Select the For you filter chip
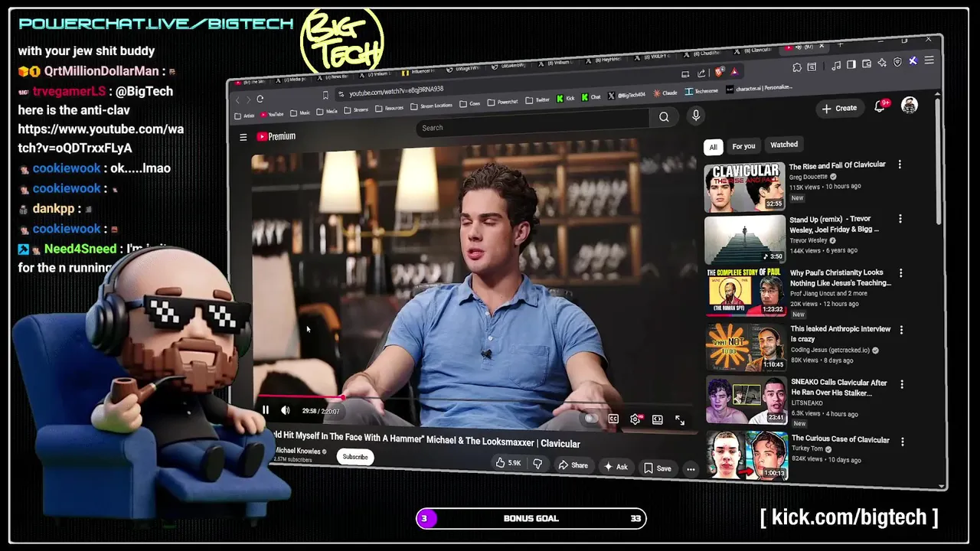The image size is (980, 551). 743,145
